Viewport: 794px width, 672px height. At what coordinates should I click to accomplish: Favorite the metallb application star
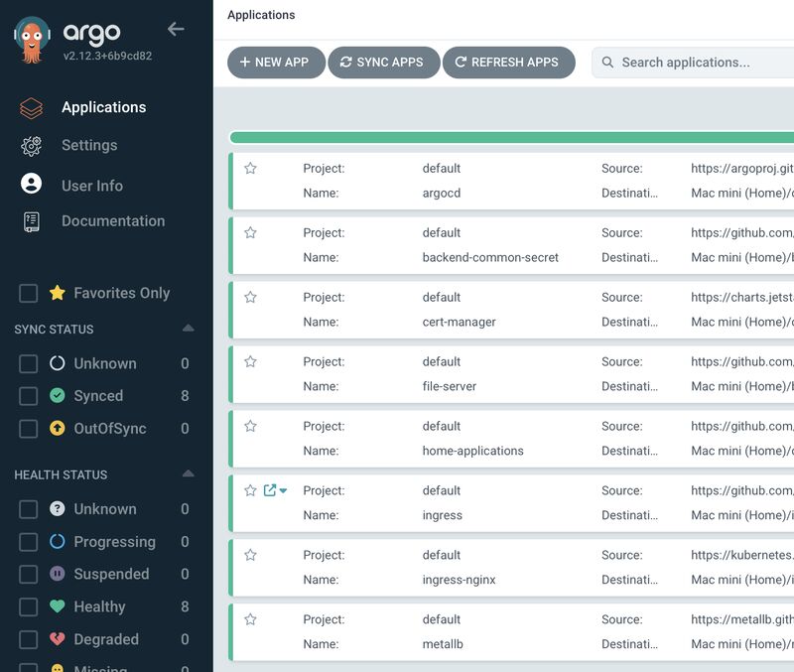pos(250,619)
